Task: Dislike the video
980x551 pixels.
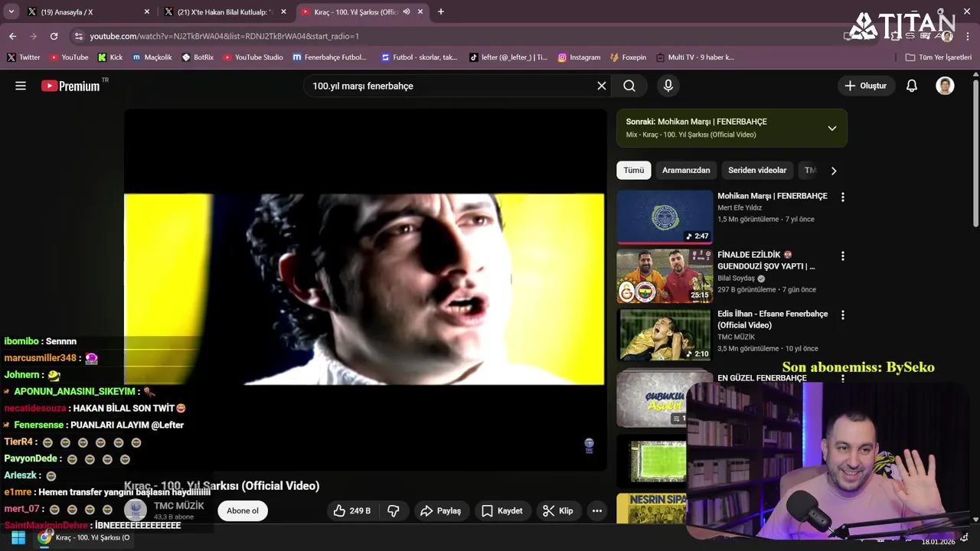Action: click(394, 510)
